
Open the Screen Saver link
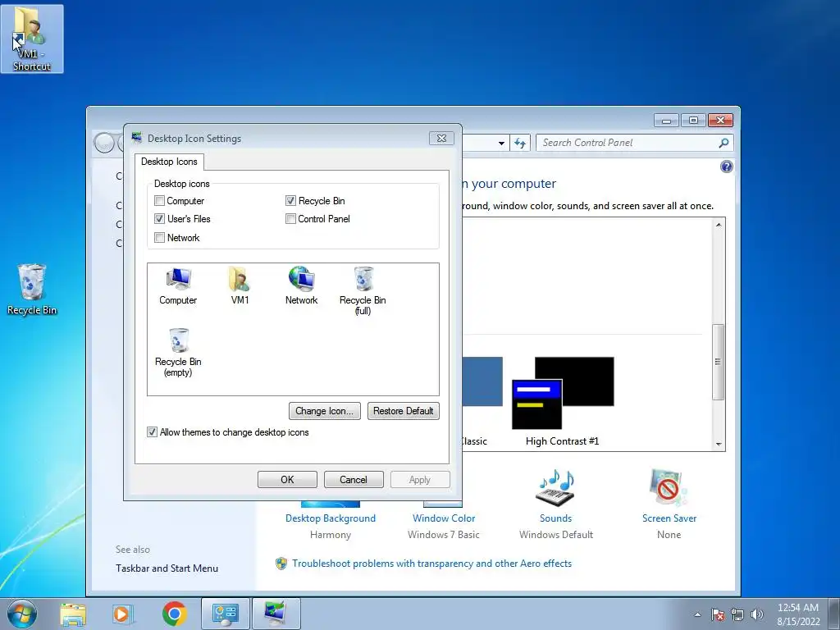(669, 518)
